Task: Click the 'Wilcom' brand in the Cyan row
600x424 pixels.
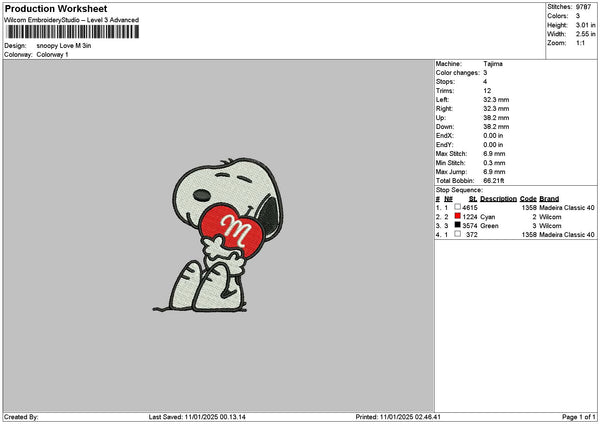Action: pos(550,217)
